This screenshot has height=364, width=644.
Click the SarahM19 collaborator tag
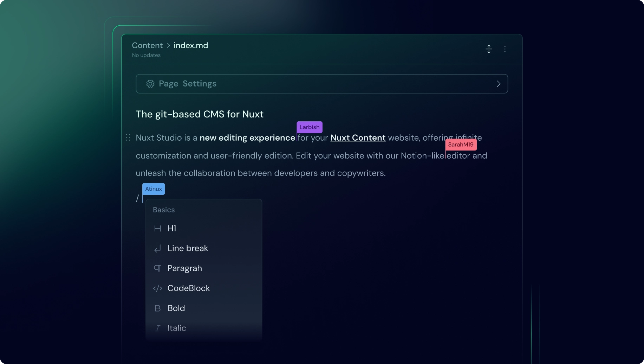(x=461, y=145)
